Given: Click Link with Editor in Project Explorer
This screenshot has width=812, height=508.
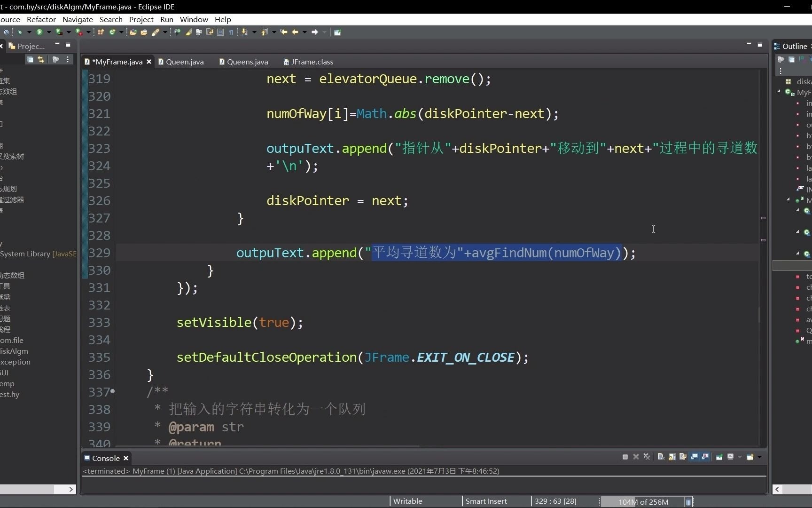Looking at the screenshot, I should tap(41, 59).
